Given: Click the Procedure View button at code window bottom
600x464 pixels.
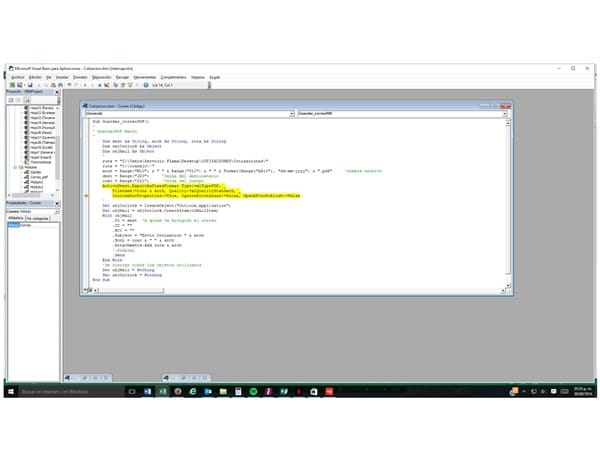Looking at the screenshot, I should tap(85, 290).
